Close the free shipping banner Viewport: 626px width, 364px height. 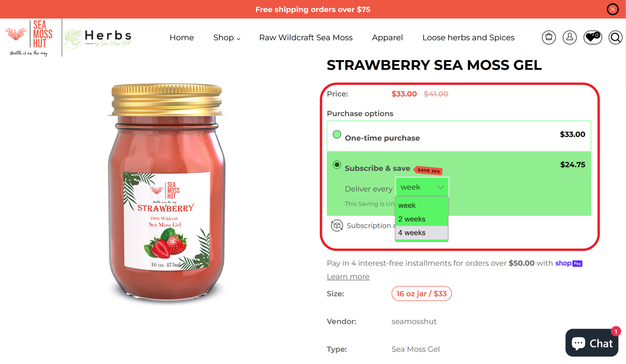tap(613, 9)
